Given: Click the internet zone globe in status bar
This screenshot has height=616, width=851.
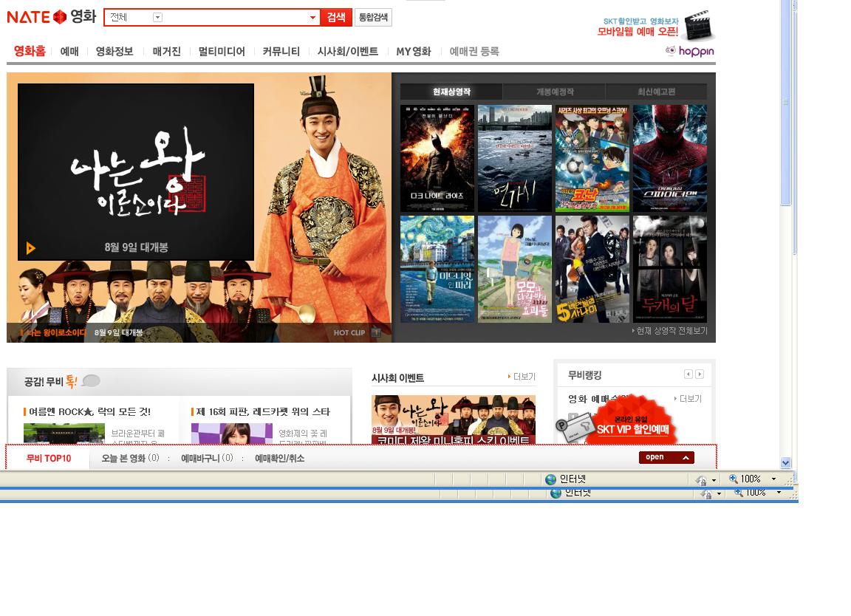Looking at the screenshot, I should (x=550, y=479).
